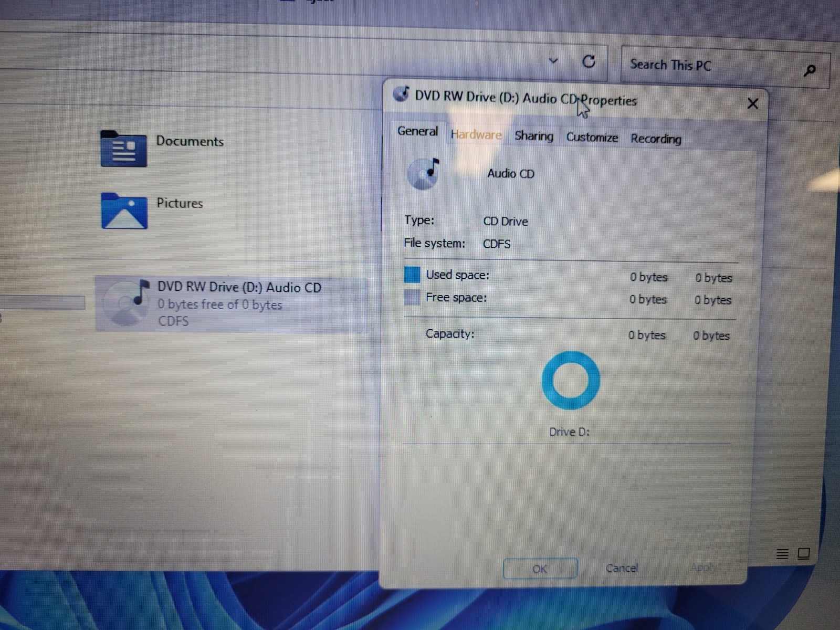Select the DVD RW Drive audio disc icon
Viewport: 840px width, 630px height.
127,302
